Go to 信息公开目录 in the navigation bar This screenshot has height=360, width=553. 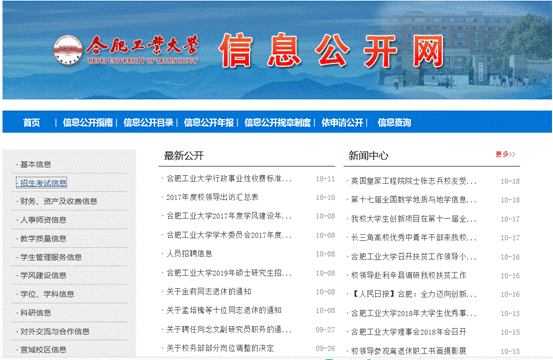click(148, 123)
